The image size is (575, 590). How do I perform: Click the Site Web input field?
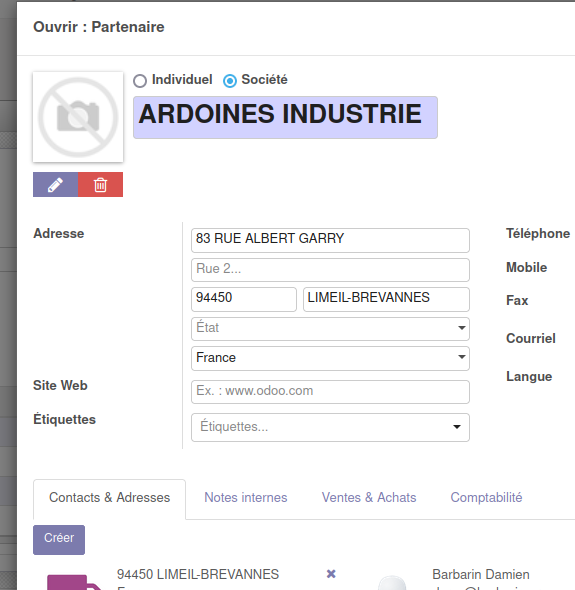tap(330, 392)
